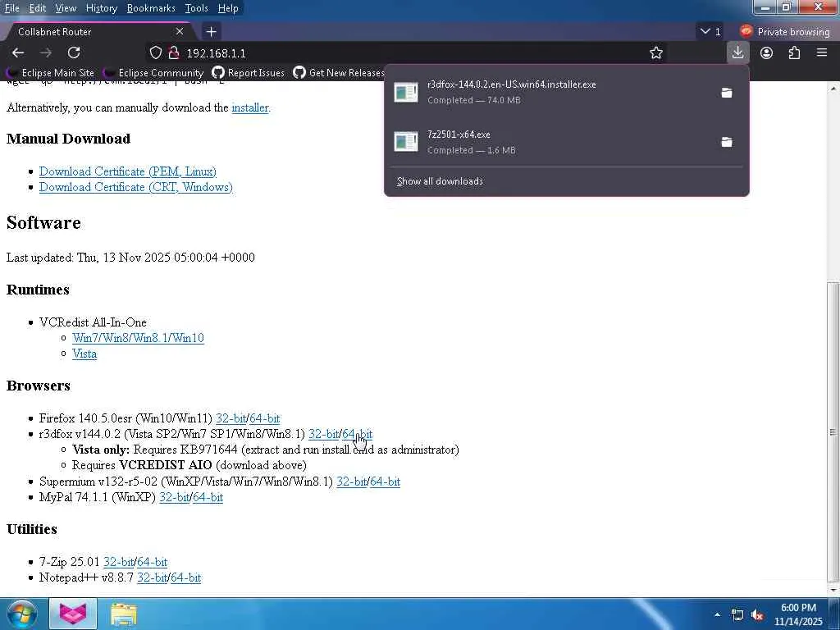This screenshot has width=840, height=630.
Task: Download 7-Zip 25.01 32-bit
Action: point(118,562)
